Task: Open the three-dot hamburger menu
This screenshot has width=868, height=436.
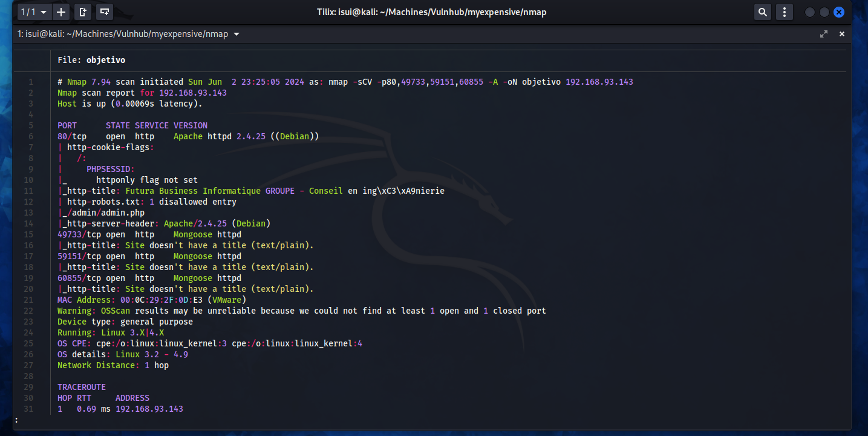Action: click(785, 12)
